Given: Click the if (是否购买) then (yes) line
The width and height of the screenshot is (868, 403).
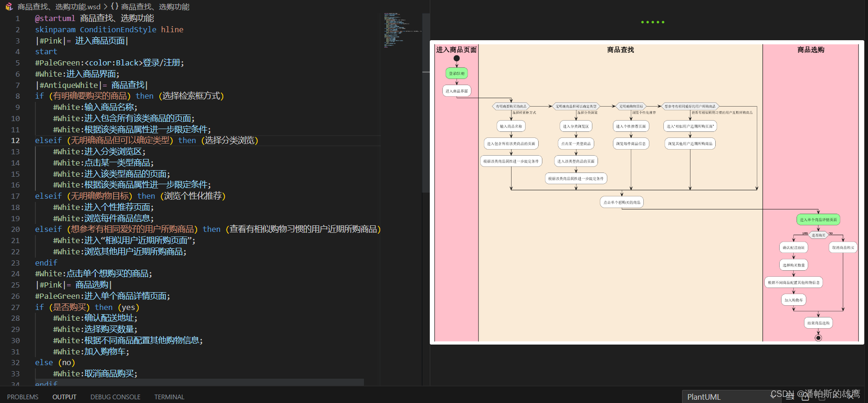Looking at the screenshot, I should [87, 307].
